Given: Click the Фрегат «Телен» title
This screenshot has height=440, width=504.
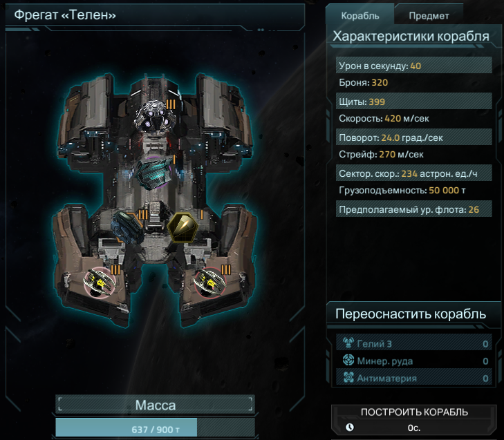Looking at the screenshot, I should point(65,15).
